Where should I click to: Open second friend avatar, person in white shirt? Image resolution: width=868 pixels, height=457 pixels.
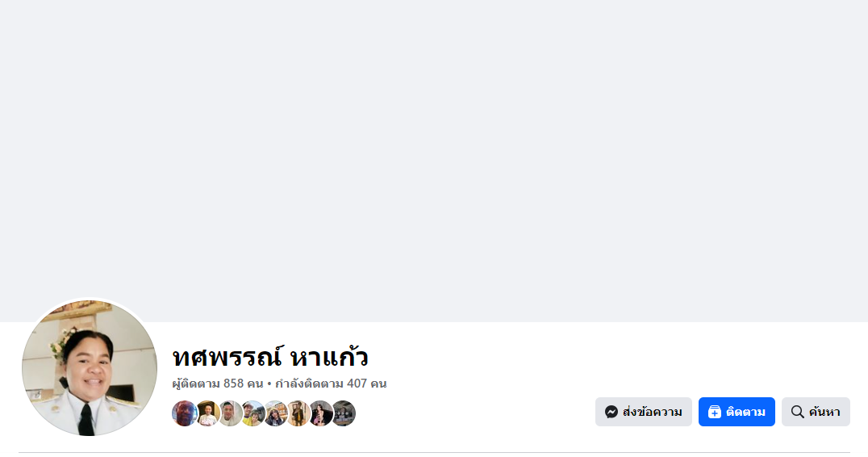tap(207, 413)
